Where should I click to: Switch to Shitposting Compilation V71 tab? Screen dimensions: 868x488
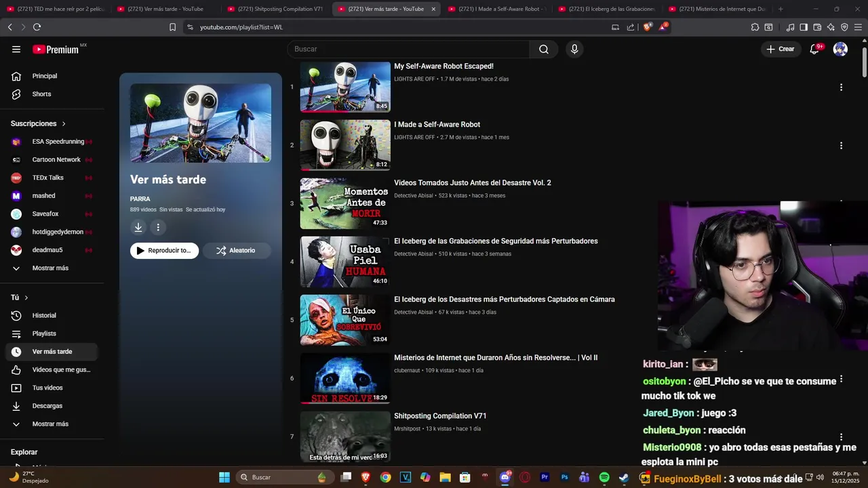click(x=277, y=9)
